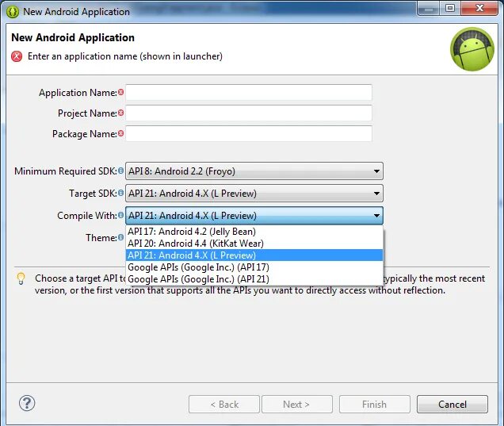The image size is (504, 426).
Task: Choose Google APIs (Google Inc.) (API 17)
Action: (x=254, y=267)
